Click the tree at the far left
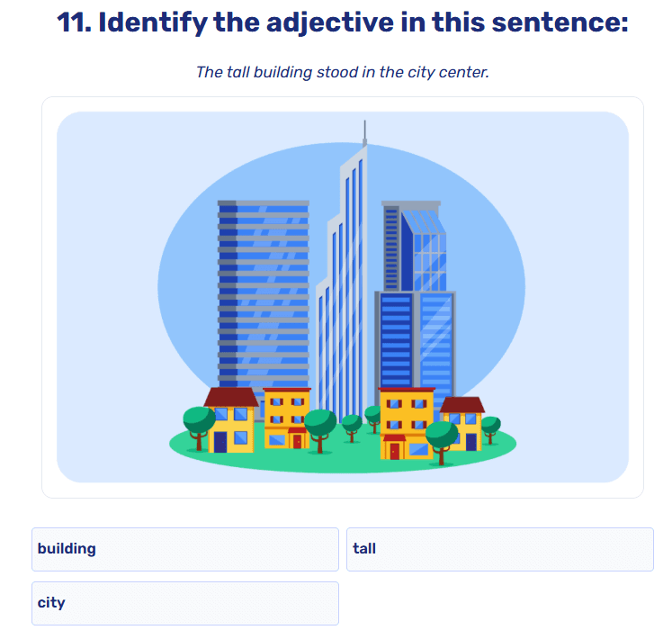Screen dimensions: 672x639 [199, 421]
